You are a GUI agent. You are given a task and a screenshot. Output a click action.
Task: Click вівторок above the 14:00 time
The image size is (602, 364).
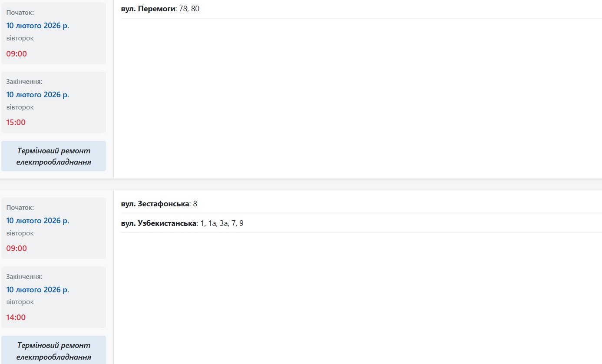click(x=20, y=302)
